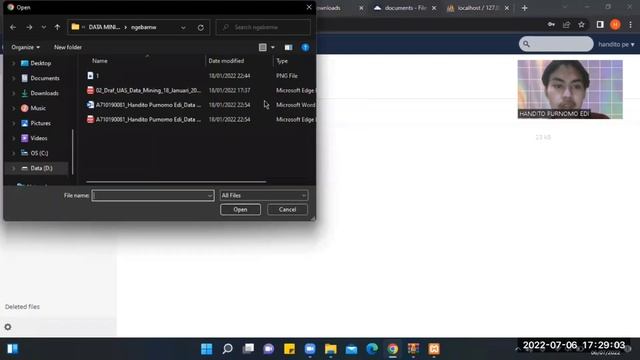Image resolution: width=640 pixels, height=360 pixels.
Task: Click the Search ngebamw field
Action: point(263,27)
